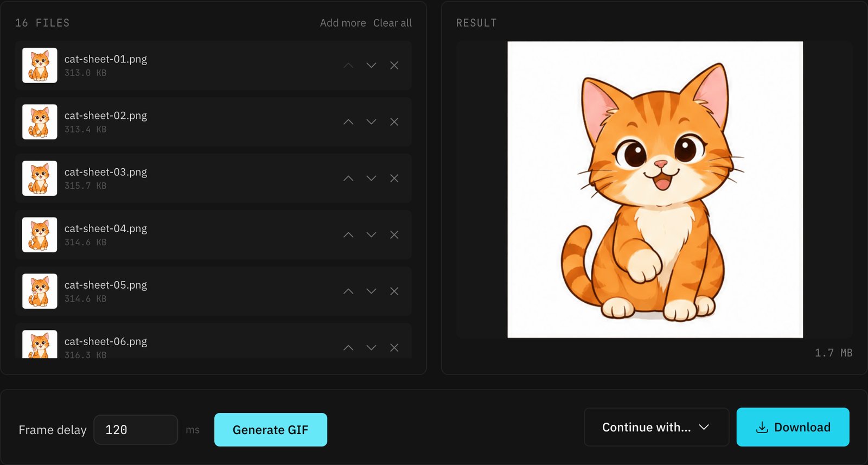Move cat-sheet-06.png up

tap(348, 347)
